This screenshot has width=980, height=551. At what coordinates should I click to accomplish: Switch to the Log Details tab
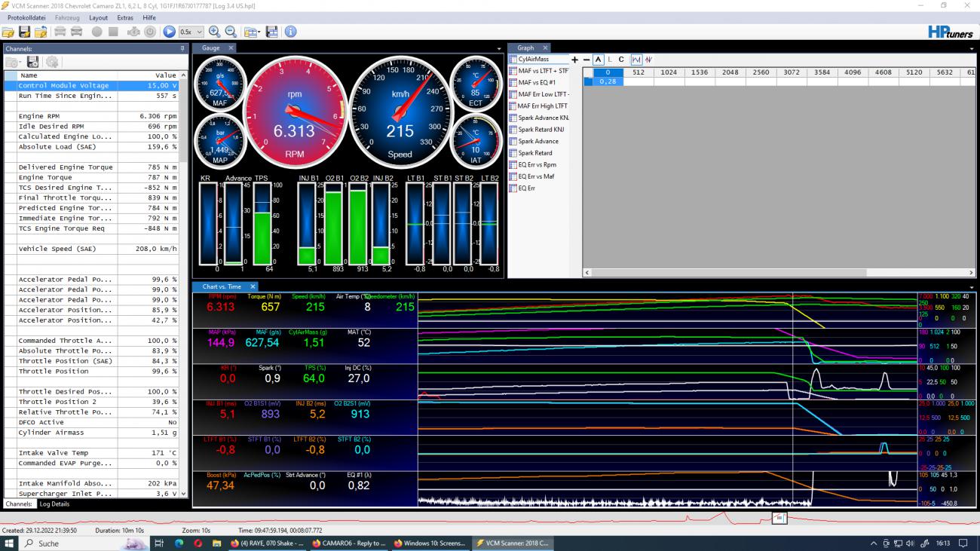pyautogui.click(x=54, y=504)
